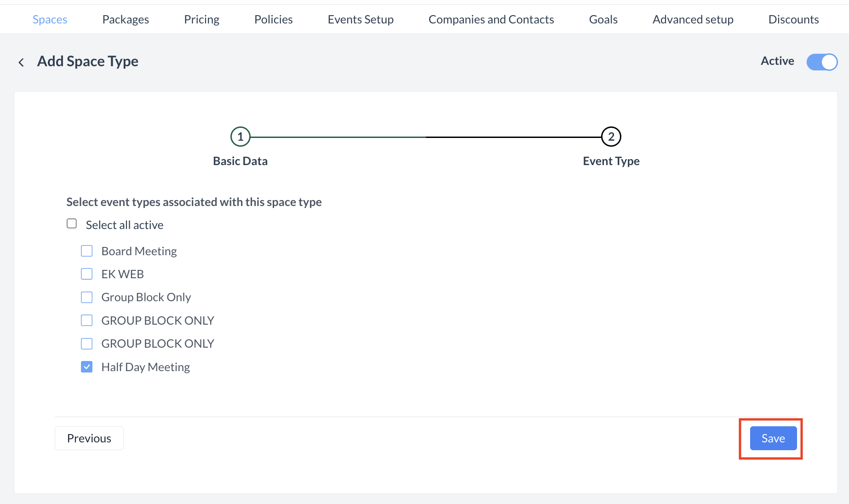Screen dimensions: 849x504
Task: Check the Select all active checkbox
Action: coord(72,224)
